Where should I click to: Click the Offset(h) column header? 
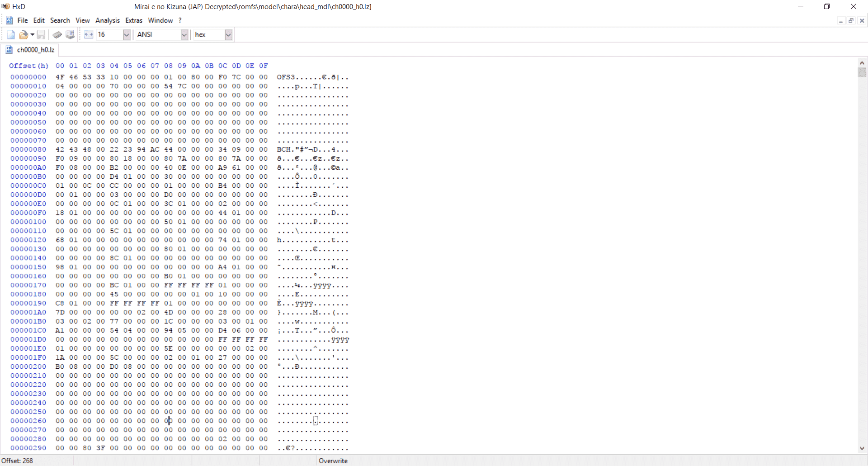point(28,66)
